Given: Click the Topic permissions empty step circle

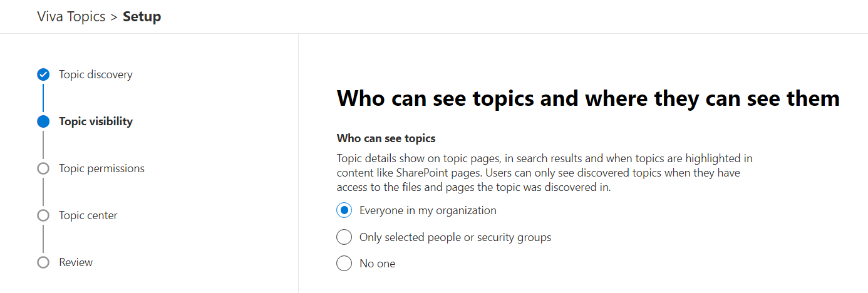Looking at the screenshot, I should click(x=43, y=168).
